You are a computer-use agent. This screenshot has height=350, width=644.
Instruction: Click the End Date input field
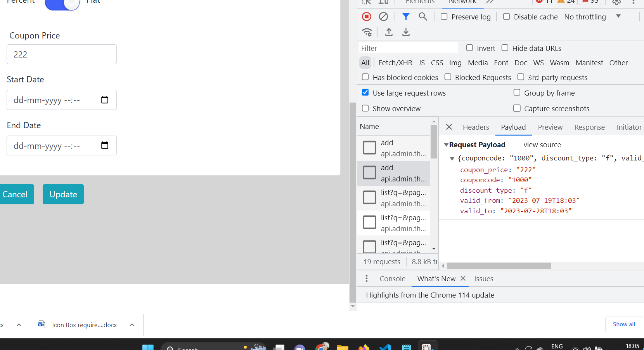pyautogui.click(x=62, y=145)
